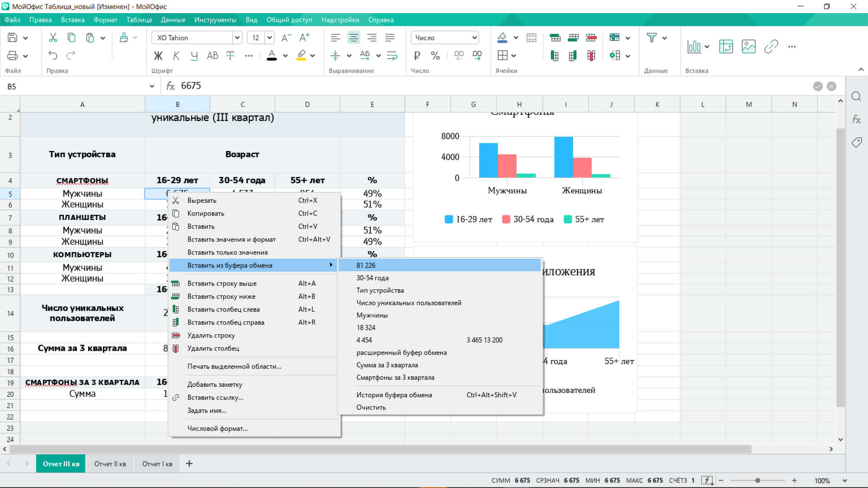Expand the filter dropdown arrow
Viewport: 868px width, 488px height.
[x=665, y=38]
